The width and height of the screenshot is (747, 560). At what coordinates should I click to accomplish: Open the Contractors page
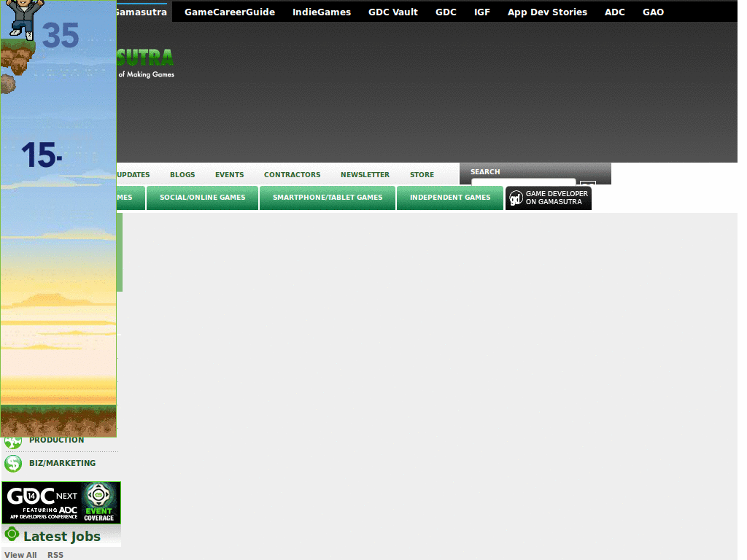pyautogui.click(x=292, y=175)
